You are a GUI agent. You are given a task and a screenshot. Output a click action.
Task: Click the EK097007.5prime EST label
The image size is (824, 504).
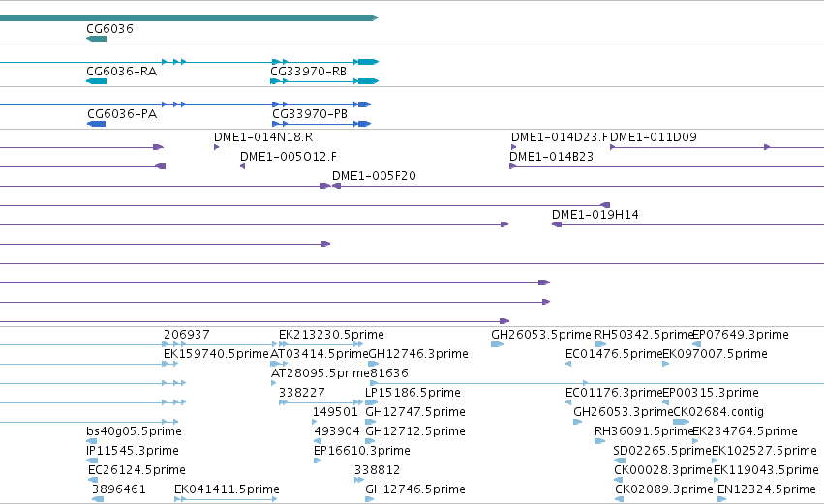point(716,354)
